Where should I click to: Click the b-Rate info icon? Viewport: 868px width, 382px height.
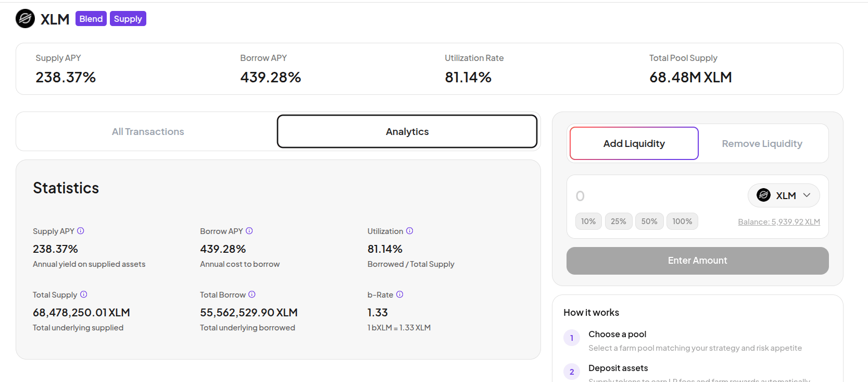click(400, 294)
